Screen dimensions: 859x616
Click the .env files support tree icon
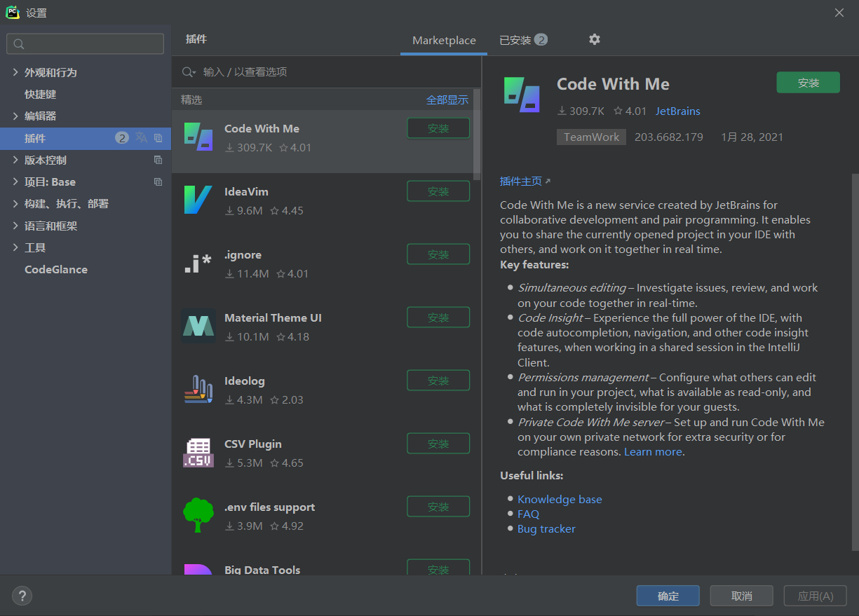198,514
